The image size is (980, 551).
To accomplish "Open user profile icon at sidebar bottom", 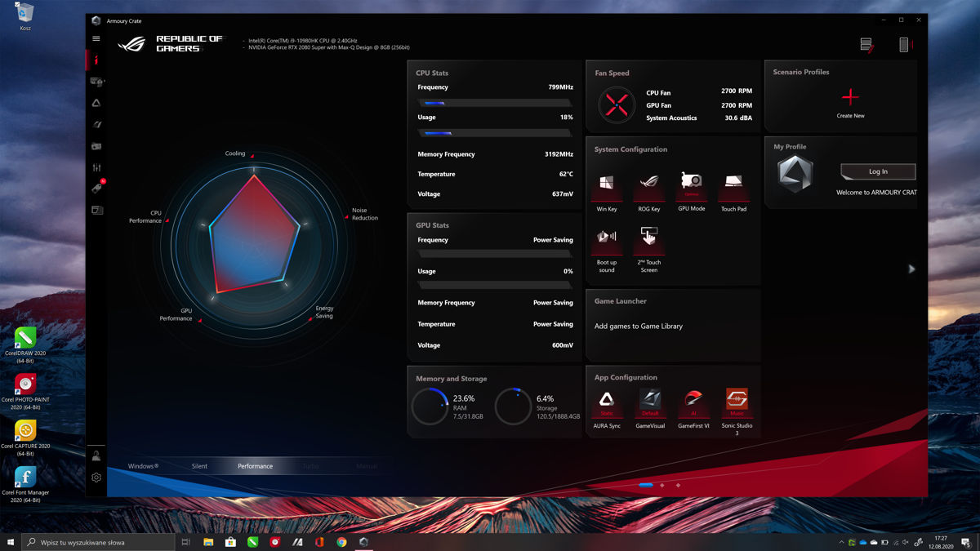I will 96,456.
